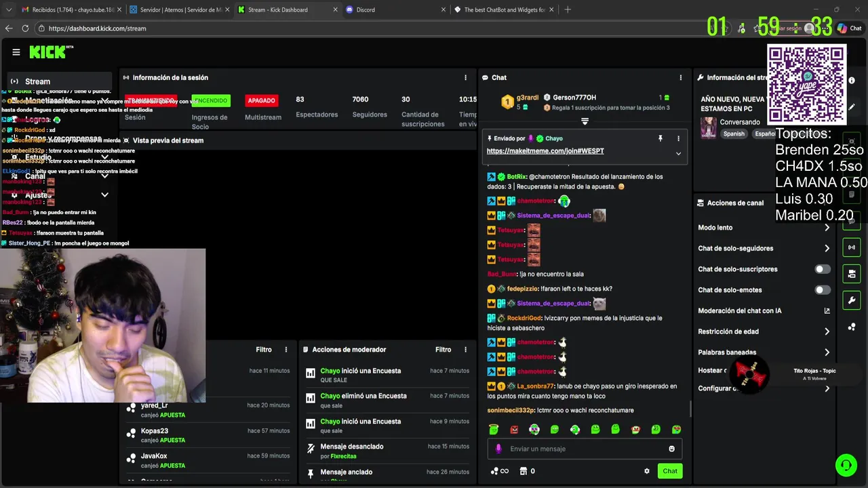Screen dimensions: 868x488
Task: Toggle Chat de solo-emotes switch
Action: (x=822, y=290)
